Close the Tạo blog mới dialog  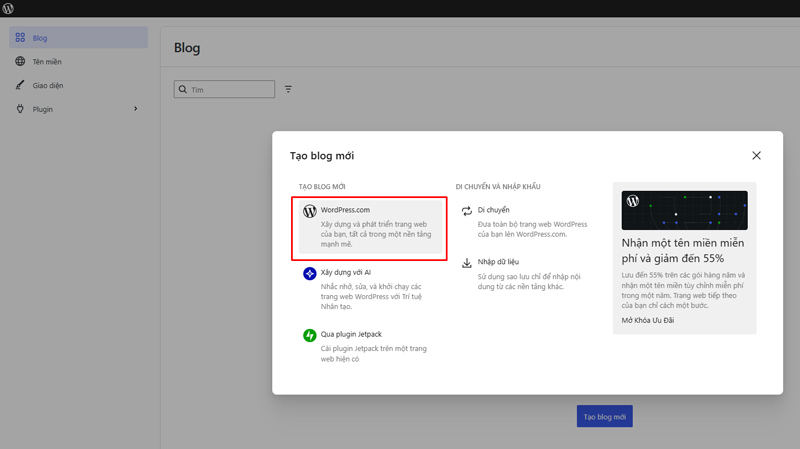click(756, 156)
